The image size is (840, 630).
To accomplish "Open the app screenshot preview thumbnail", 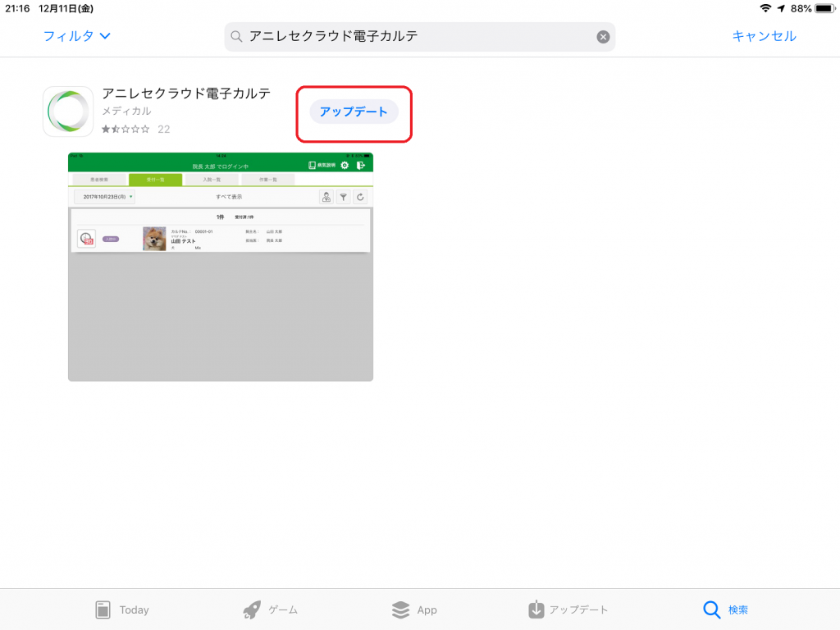I will pos(221,267).
